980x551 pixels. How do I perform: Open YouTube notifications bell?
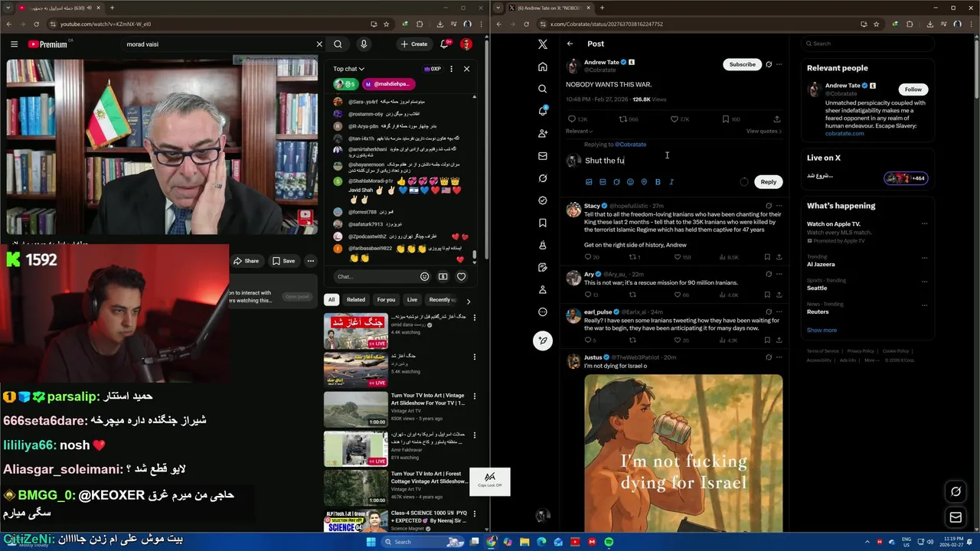pyautogui.click(x=444, y=44)
